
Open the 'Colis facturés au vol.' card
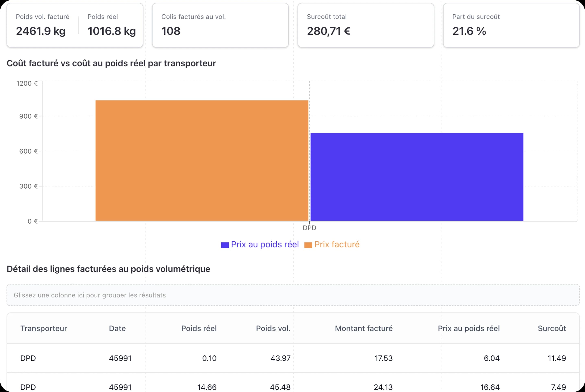(220, 25)
